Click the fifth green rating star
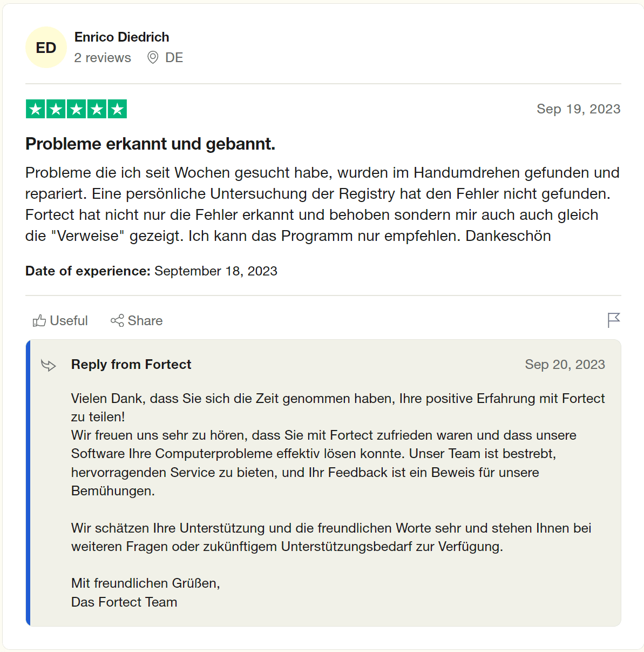 (x=117, y=109)
